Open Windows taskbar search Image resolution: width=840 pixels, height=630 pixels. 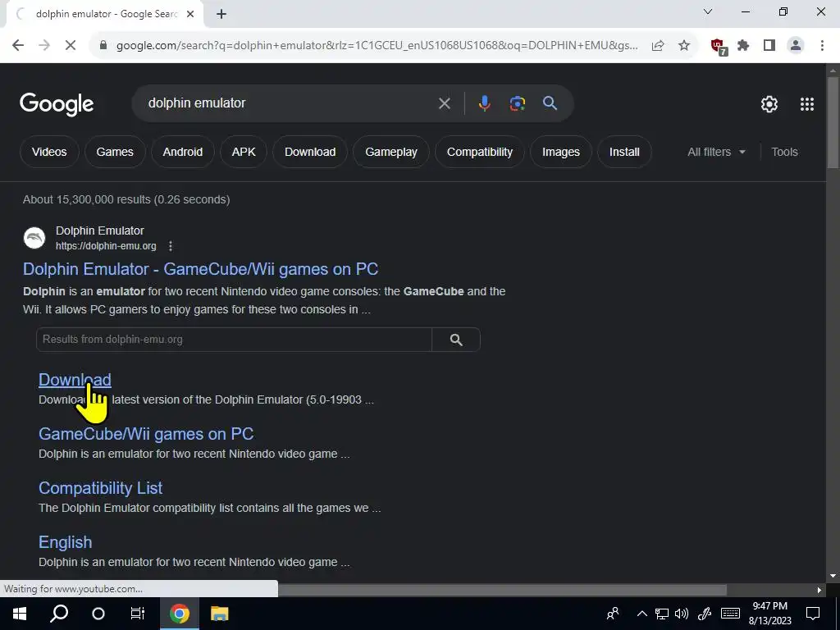tap(59, 614)
